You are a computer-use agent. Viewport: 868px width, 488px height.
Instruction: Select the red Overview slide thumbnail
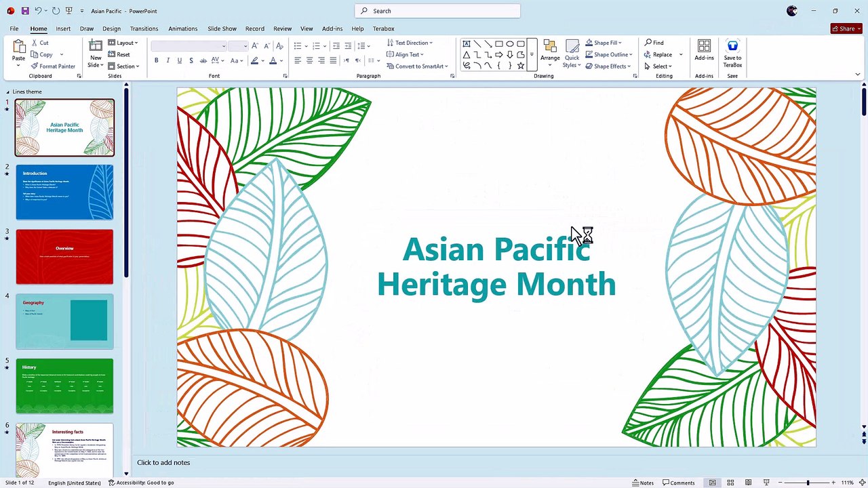[x=64, y=257]
